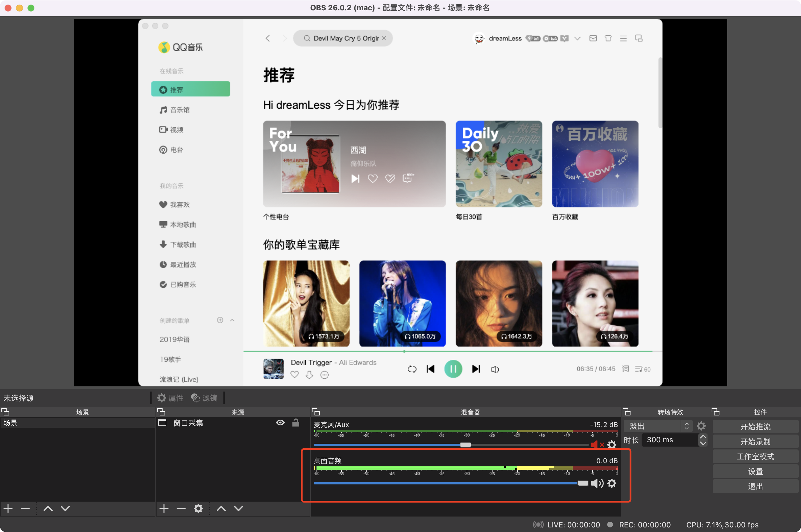Select 最近播放 in QQ音乐 sidebar preview
Image resolution: width=801 pixels, height=532 pixels.
(x=178, y=265)
